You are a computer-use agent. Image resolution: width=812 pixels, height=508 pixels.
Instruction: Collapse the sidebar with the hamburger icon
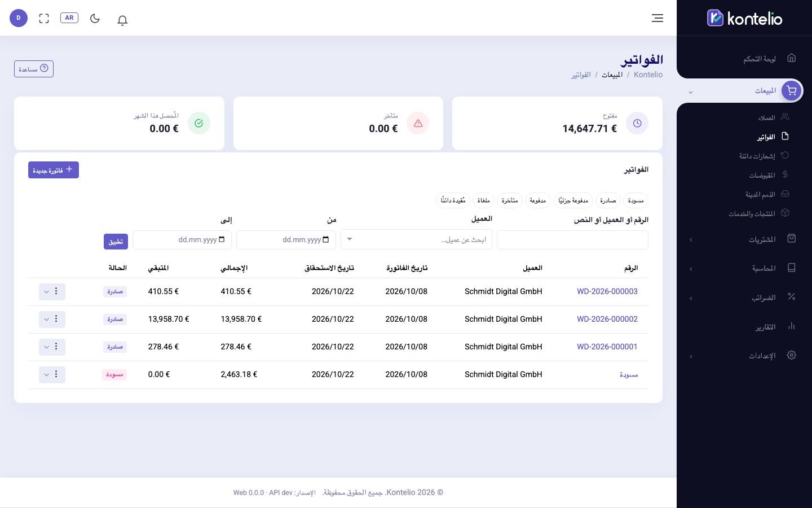click(x=657, y=18)
